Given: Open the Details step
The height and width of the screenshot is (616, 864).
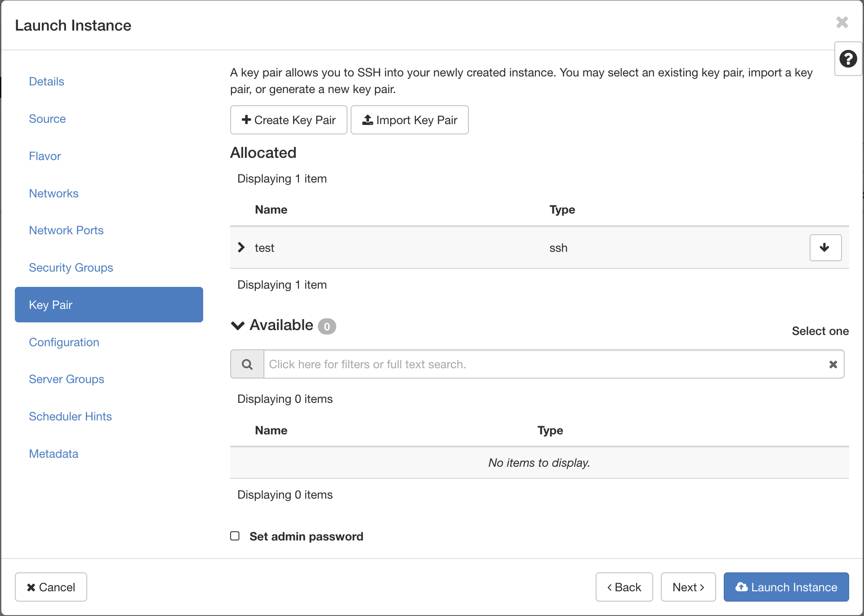Looking at the screenshot, I should [x=47, y=81].
